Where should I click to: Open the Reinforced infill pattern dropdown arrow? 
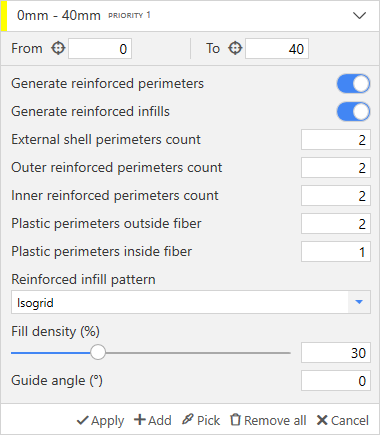tap(359, 302)
